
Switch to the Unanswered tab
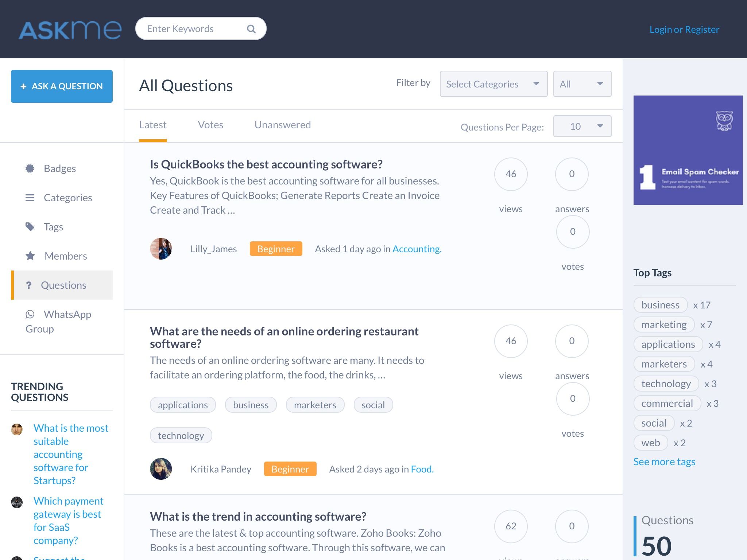(x=283, y=125)
